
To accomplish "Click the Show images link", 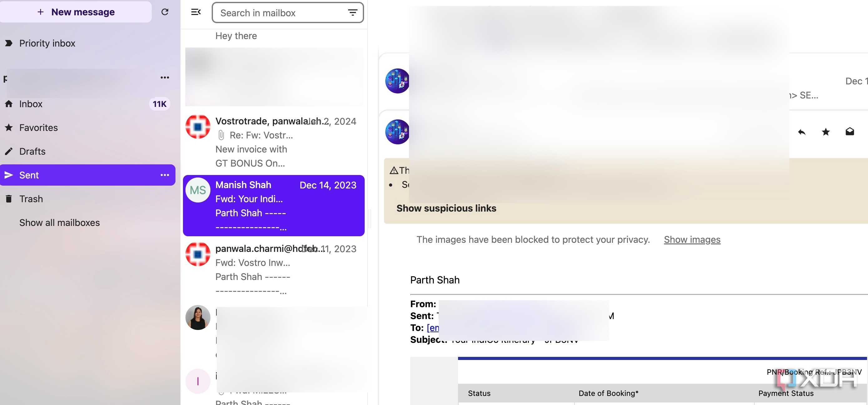I will tap(692, 239).
